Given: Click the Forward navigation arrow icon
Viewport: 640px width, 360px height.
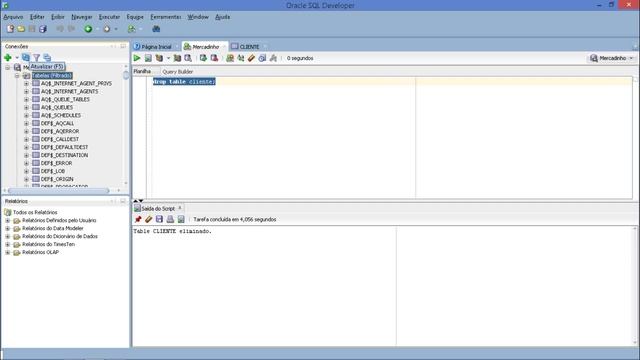Looking at the screenshot, I should pos(107,29).
